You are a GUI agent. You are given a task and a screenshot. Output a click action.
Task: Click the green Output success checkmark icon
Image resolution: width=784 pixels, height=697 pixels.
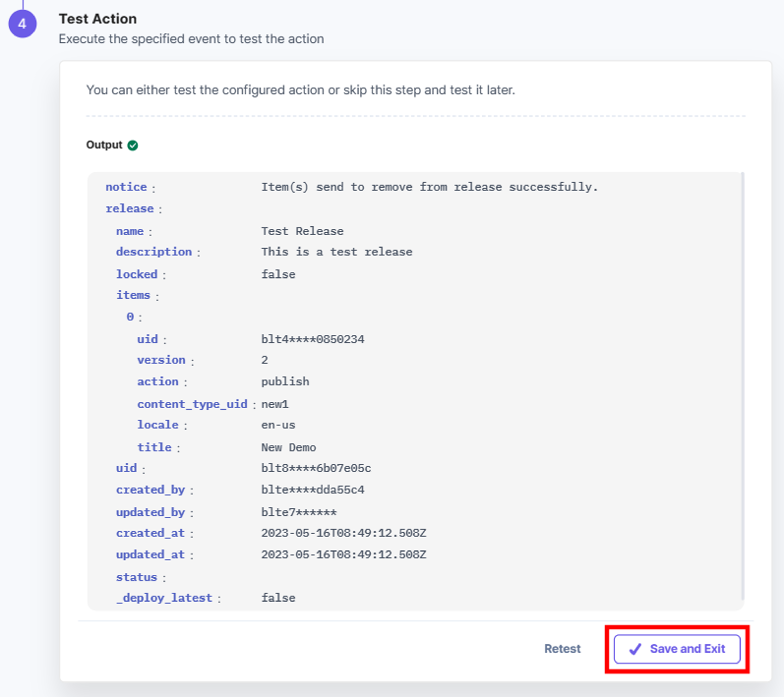(x=133, y=145)
